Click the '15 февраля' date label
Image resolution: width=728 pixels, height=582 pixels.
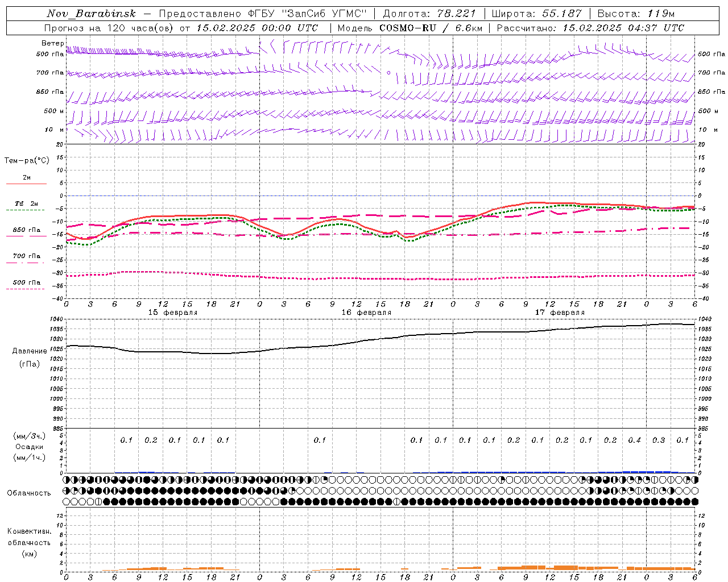tap(173, 313)
